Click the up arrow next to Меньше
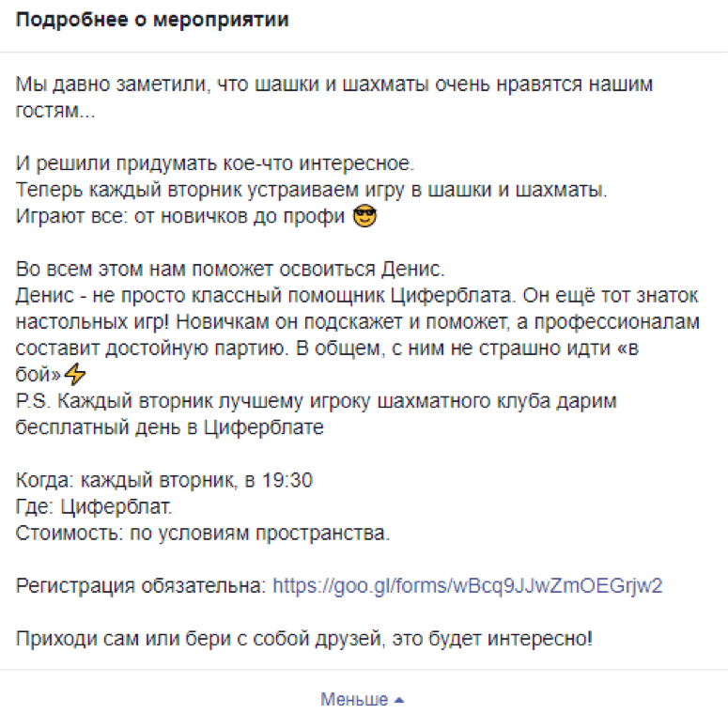The width and height of the screenshot is (728, 713). 399,701
